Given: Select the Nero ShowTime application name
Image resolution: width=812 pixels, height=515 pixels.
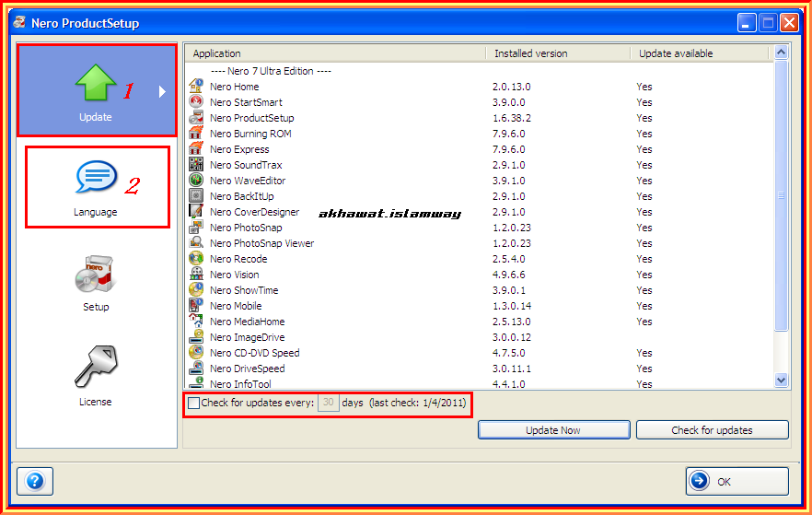Looking at the screenshot, I should pyautogui.click(x=244, y=290).
